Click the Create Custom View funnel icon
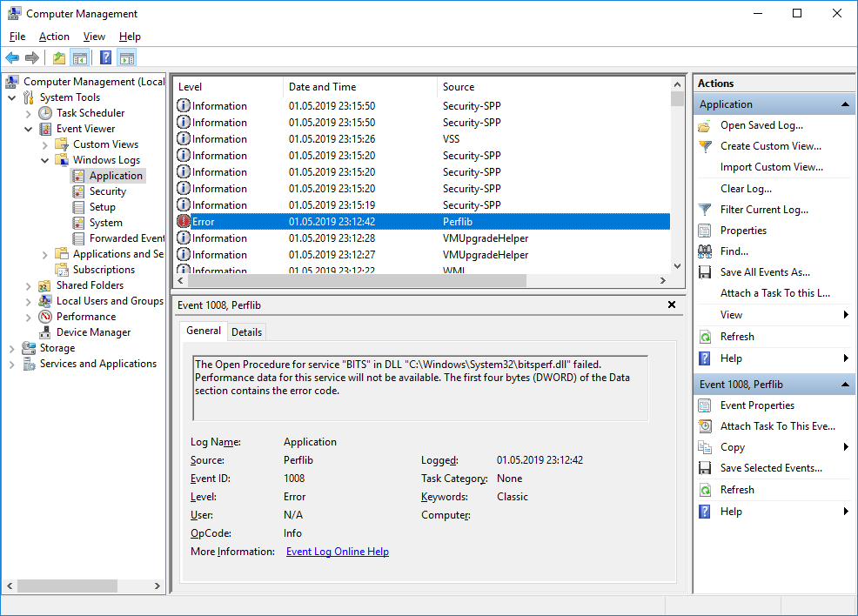Screen dimensions: 858x616 pyautogui.click(x=706, y=147)
